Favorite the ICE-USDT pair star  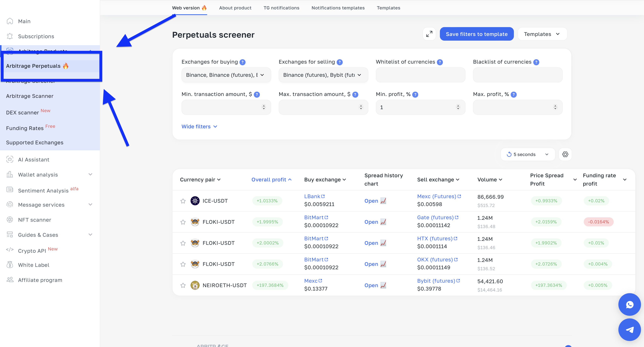183,201
